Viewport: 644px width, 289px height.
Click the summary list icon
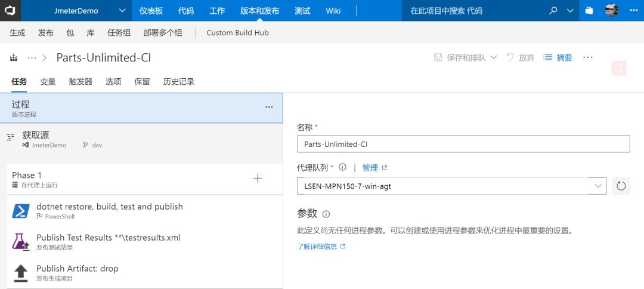pos(547,57)
